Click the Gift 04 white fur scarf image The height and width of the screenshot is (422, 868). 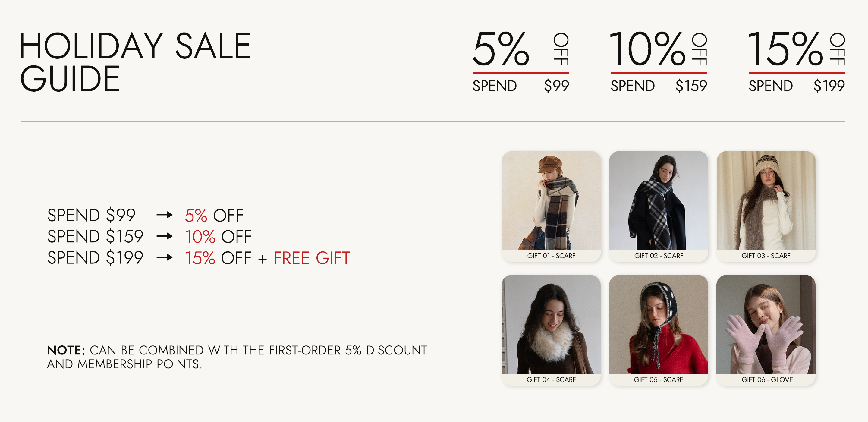point(551,324)
